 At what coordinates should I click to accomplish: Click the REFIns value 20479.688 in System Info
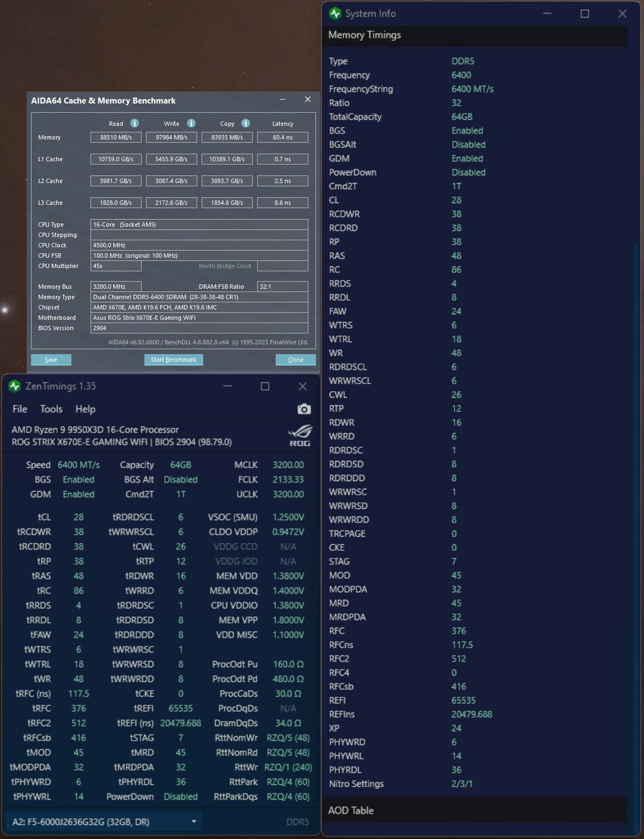(472, 714)
